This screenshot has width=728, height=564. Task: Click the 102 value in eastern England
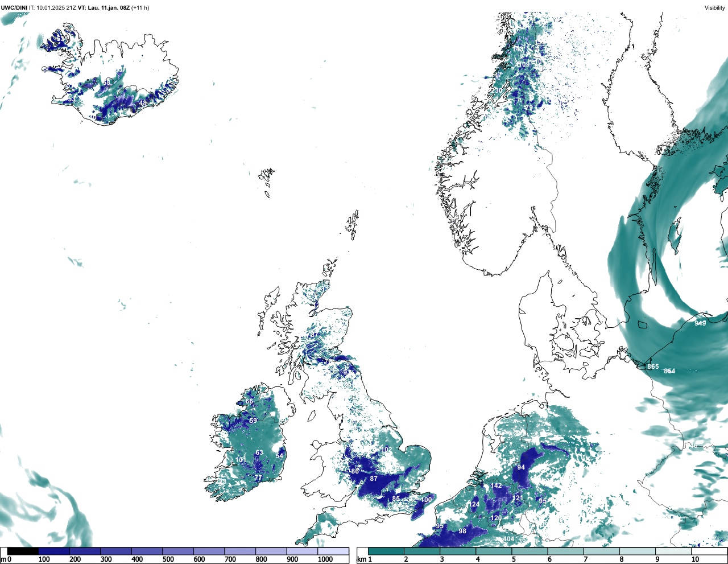point(386,450)
